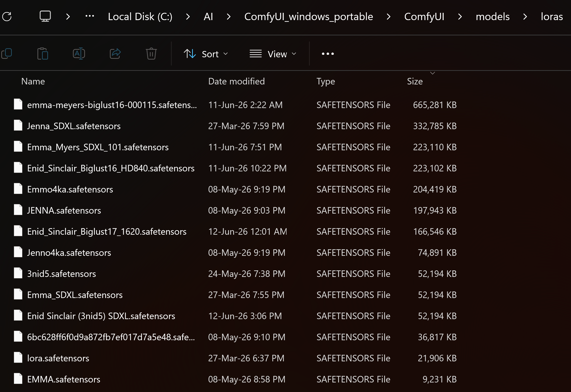
Task: Open the See more toolbar ellipsis
Action: pos(328,54)
